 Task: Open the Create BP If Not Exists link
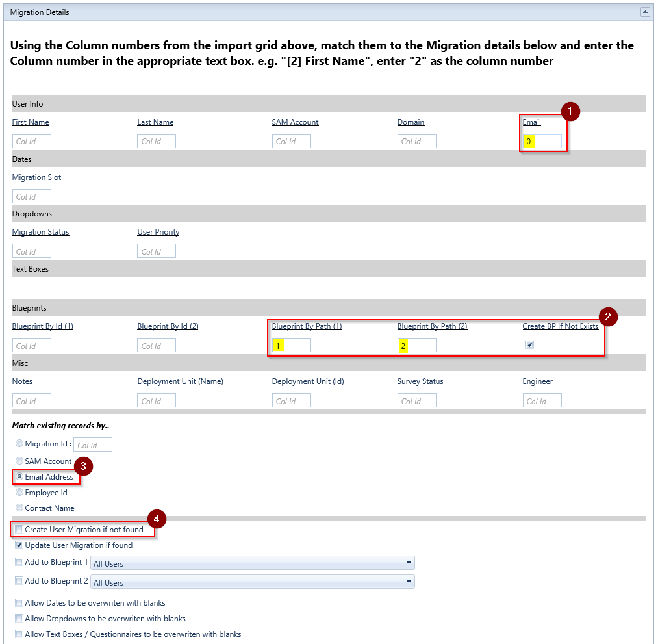(560, 326)
